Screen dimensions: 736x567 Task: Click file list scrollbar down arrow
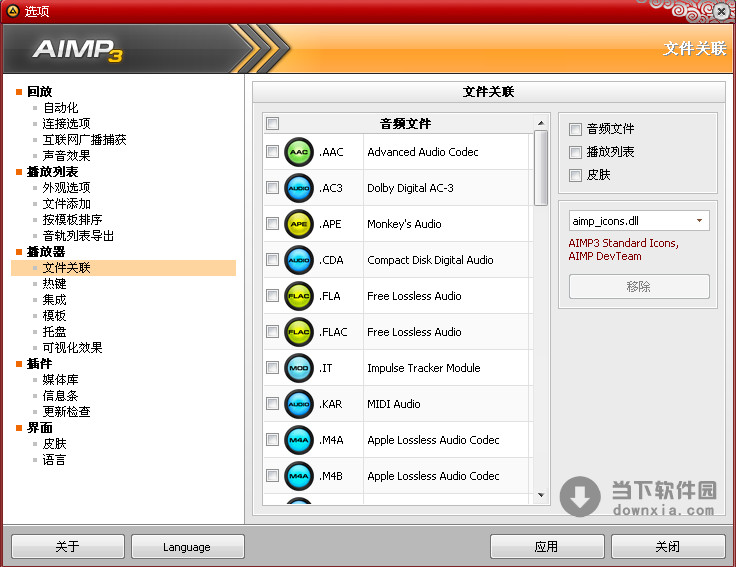point(541,495)
